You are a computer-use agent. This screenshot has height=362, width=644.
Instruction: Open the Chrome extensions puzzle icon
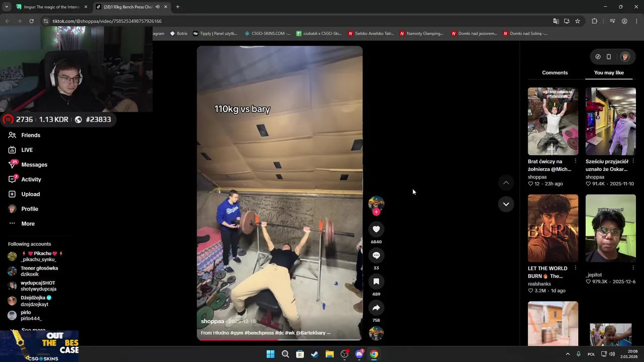[595, 21]
